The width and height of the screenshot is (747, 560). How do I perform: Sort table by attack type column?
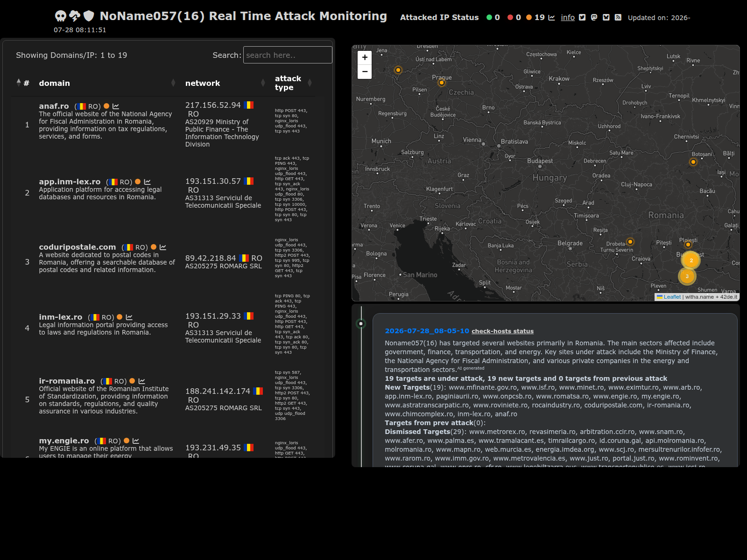(293, 83)
